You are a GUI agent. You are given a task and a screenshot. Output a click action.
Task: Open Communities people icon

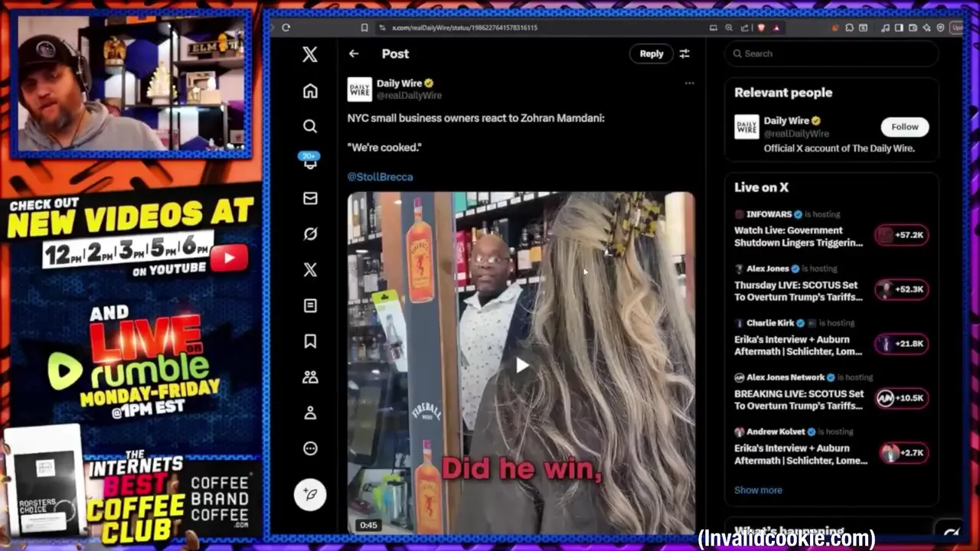click(x=310, y=377)
